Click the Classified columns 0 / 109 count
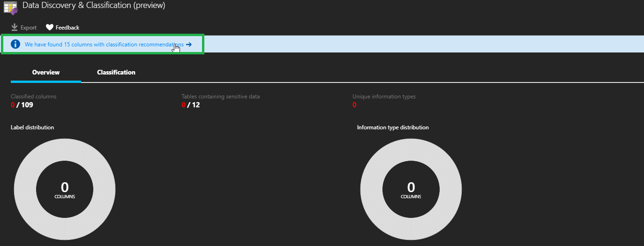Screen dimensions: 644x246 [22, 105]
